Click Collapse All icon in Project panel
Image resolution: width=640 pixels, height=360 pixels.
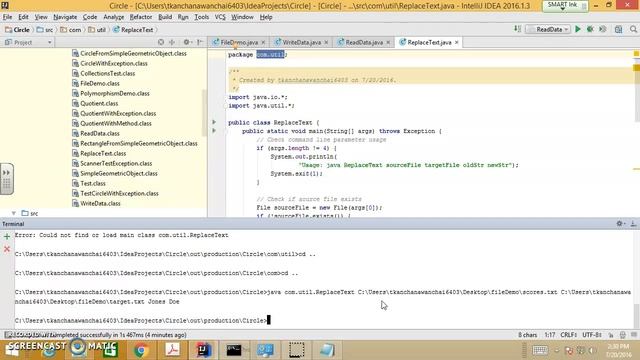pos(172,42)
